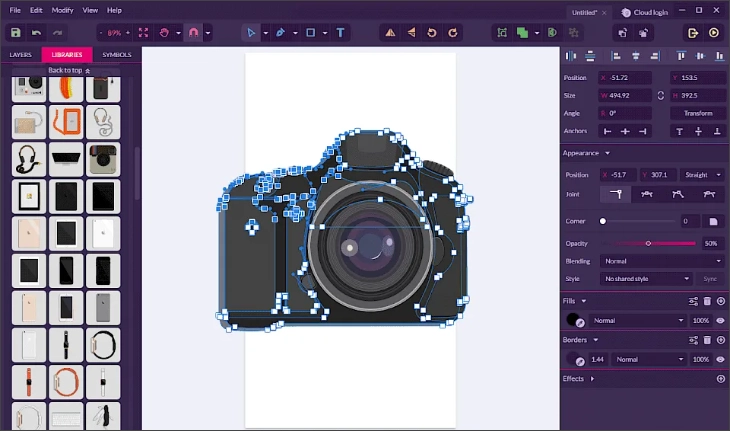730x431 pixels.
Task: Open the No shared style dropdown
Action: tap(646, 279)
